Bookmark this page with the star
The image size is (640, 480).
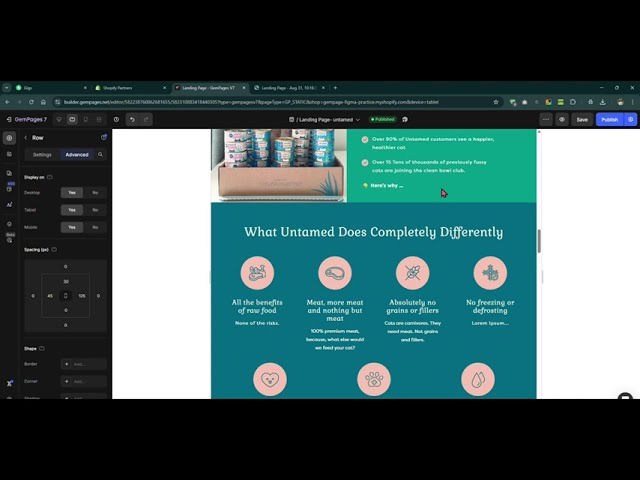(496, 102)
